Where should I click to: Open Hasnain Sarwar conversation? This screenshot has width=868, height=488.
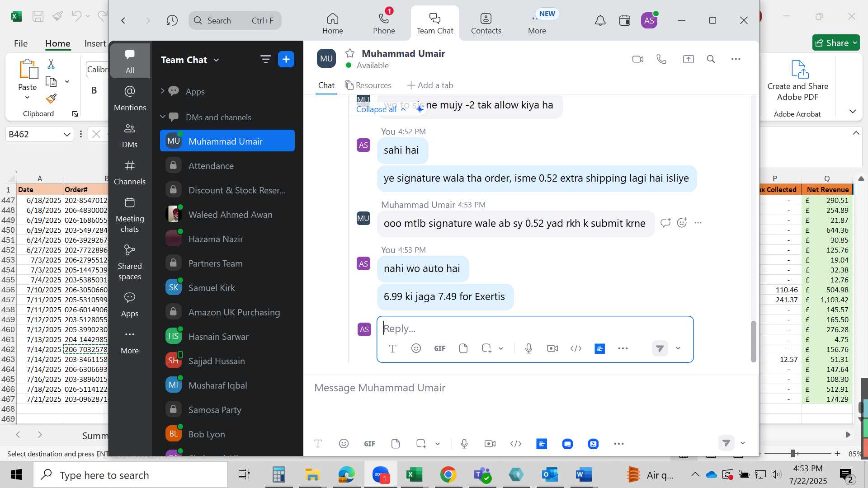(227, 337)
